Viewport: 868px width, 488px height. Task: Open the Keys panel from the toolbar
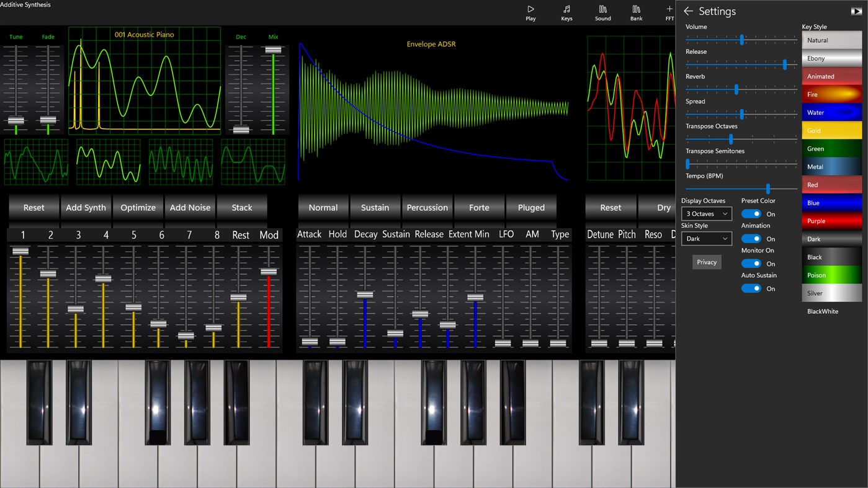pyautogui.click(x=566, y=11)
